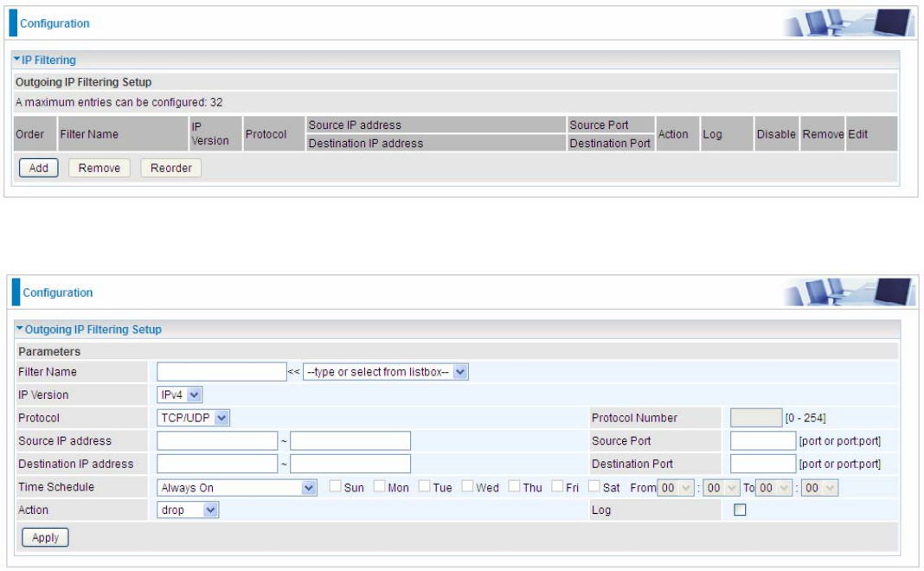924x571 pixels.
Task: Click the Order column header
Action: click(35, 134)
